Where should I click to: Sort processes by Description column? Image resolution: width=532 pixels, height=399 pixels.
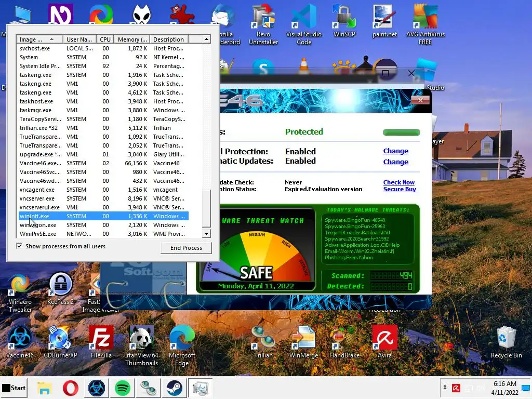[169, 39]
